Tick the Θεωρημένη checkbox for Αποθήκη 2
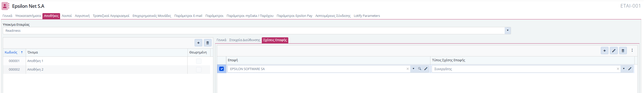This screenshot has width=644, height=93. click(199, 70)
